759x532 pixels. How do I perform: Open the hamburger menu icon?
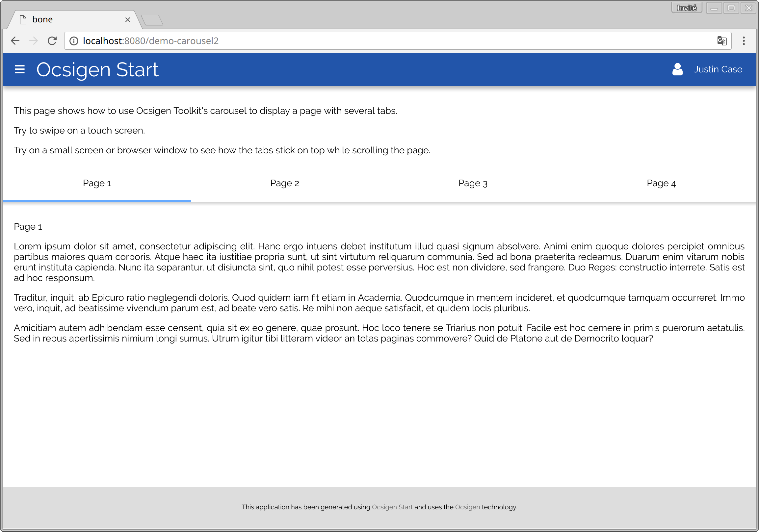pos(19,69)
